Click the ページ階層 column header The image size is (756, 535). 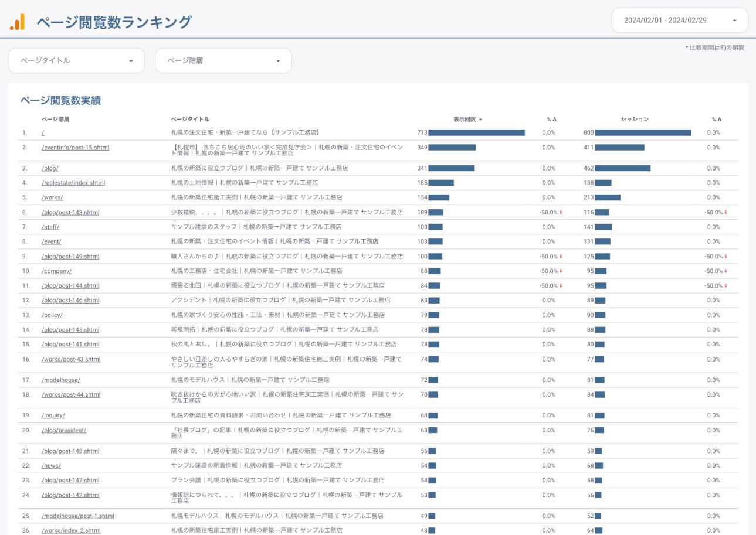[55, 120]
